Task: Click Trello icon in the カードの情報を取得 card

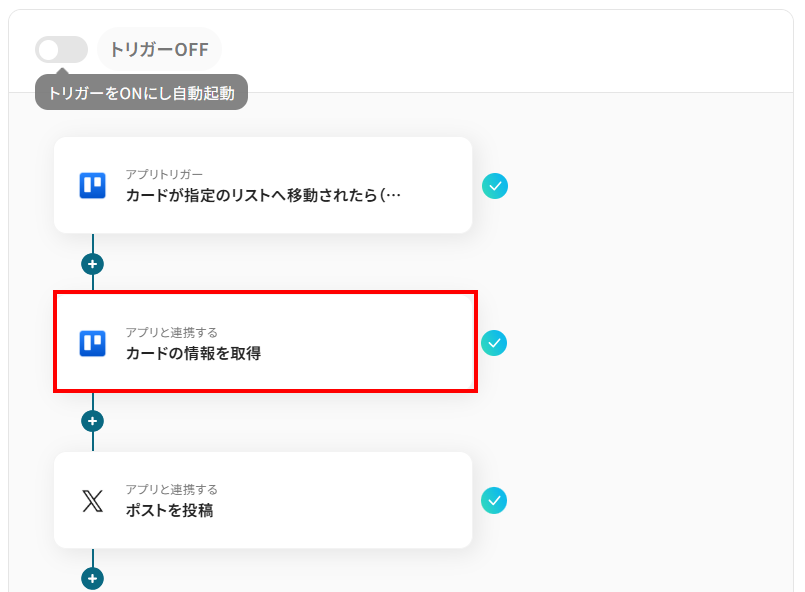Action: point(92,343)
